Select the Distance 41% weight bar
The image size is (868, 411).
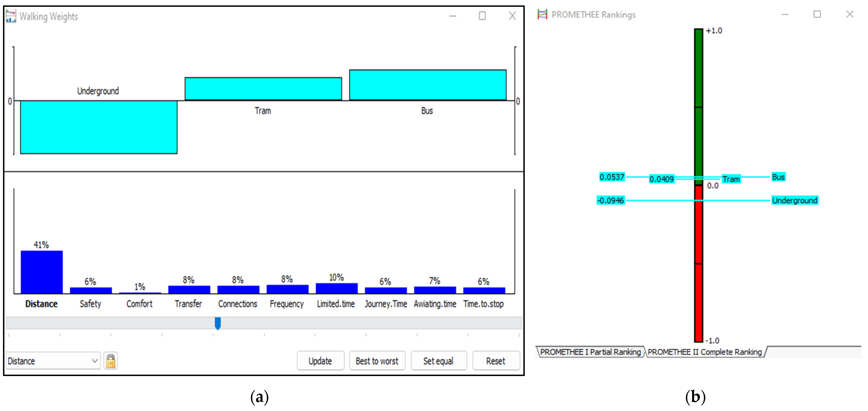coord(41,272)
